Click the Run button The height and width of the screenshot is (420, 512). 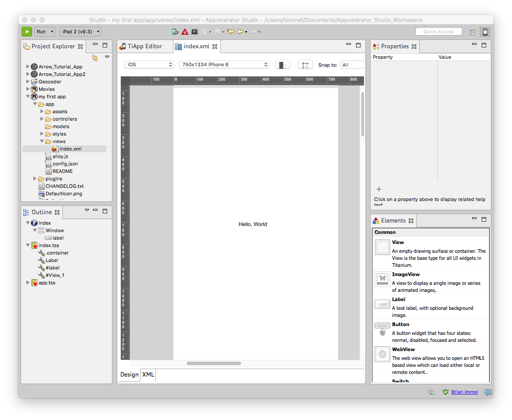click(x=26, y=31)
